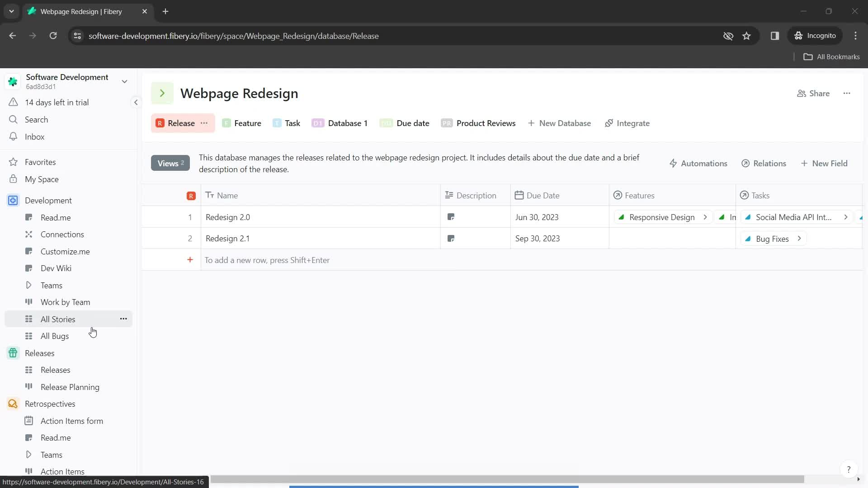
Task: Open the Due date database tab
Action: click(414, 123)
